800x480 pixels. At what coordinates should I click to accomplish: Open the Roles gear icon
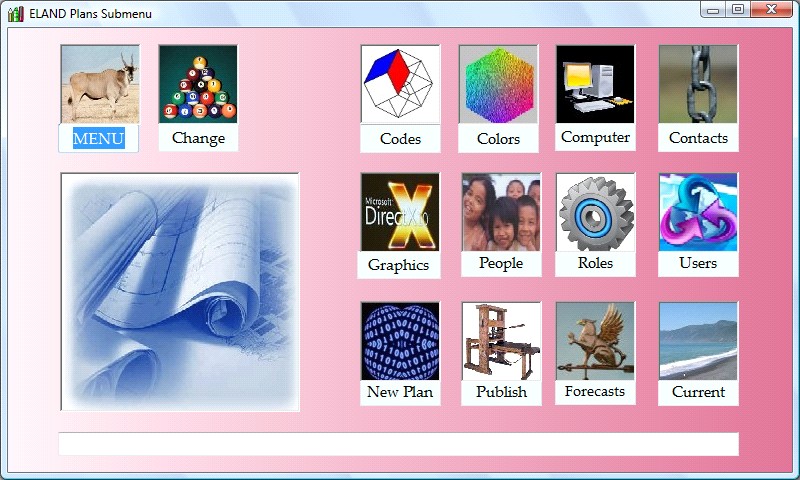595,212
